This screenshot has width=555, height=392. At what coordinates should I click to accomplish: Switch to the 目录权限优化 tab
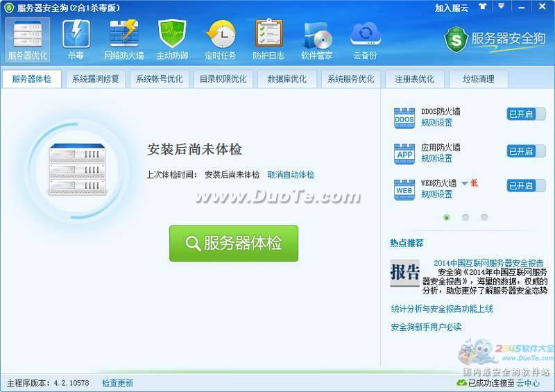click(223, 79)
